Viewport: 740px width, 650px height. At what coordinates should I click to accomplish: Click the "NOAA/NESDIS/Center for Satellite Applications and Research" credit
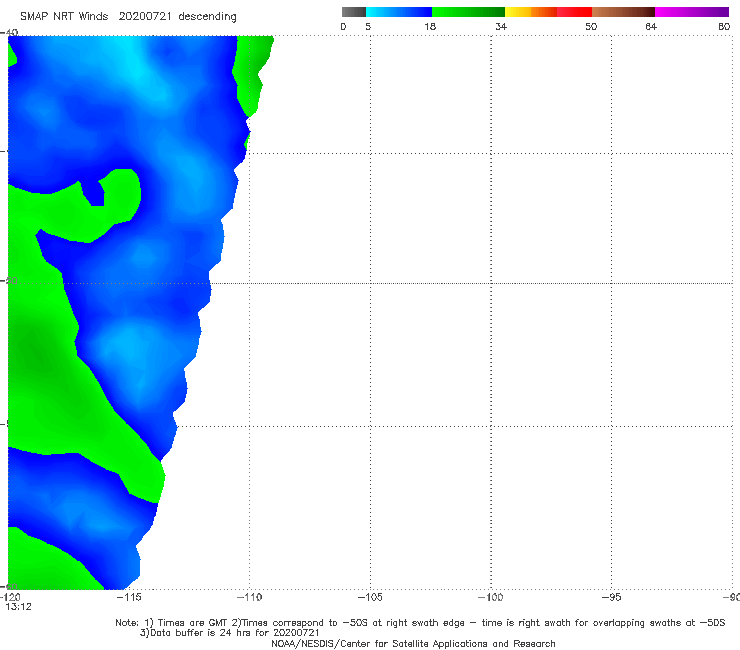tap(413, 644)
